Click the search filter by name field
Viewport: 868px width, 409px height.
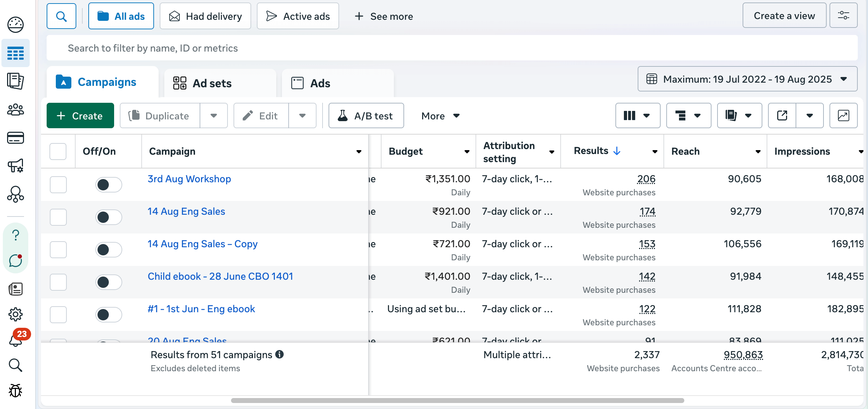tap(452, 48)
